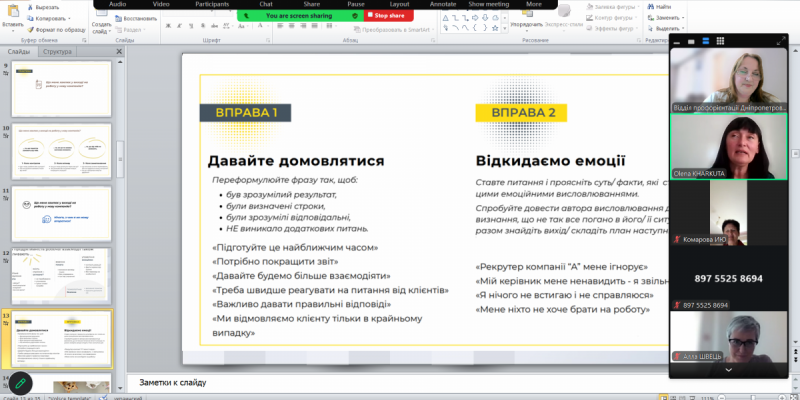Image resolution: width=800 pixels, height=400 pixels.
Task: Click Преобразовать в SmartArt
Action: coord(393,30)
